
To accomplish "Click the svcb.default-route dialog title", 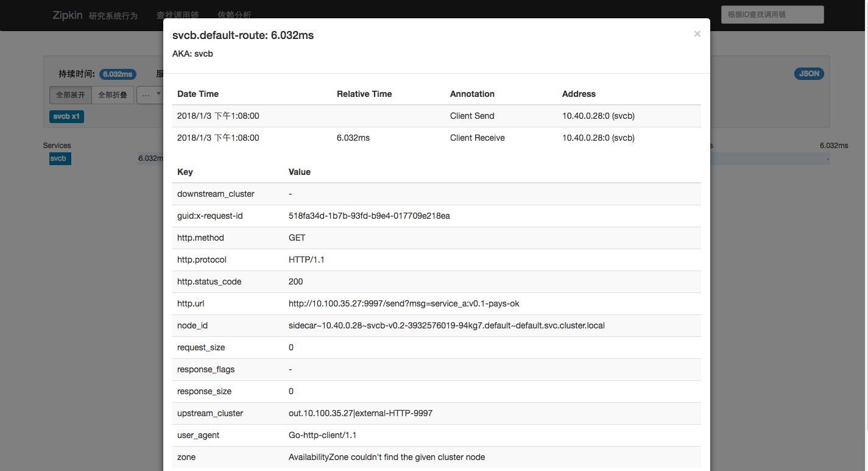I will click(243, 35).
